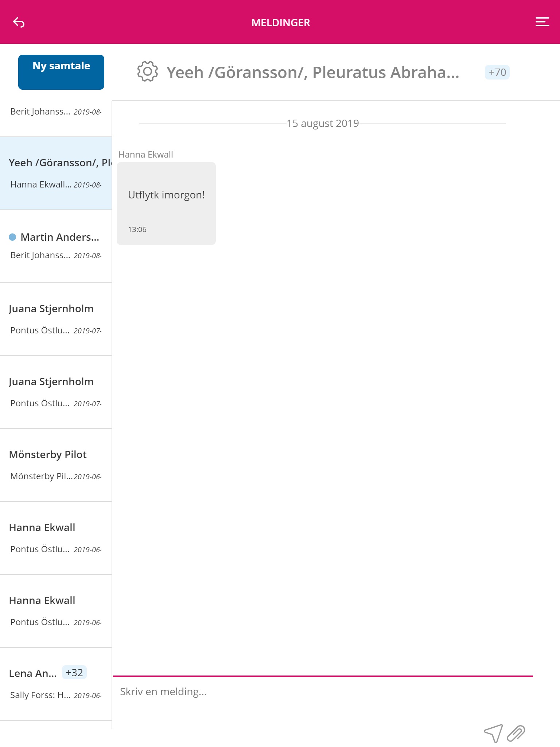Click the Mönsterby Pil... preview text
Viewport: 560px width, 747px height.
[41, 476]
